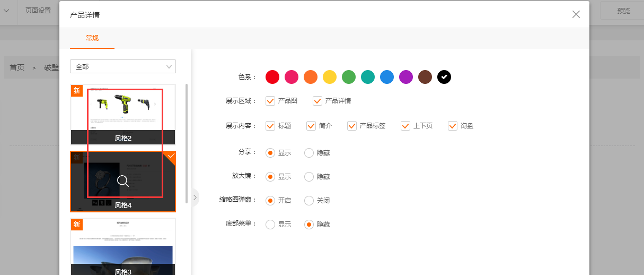Switch to the 常规 tab

(92, 38)
